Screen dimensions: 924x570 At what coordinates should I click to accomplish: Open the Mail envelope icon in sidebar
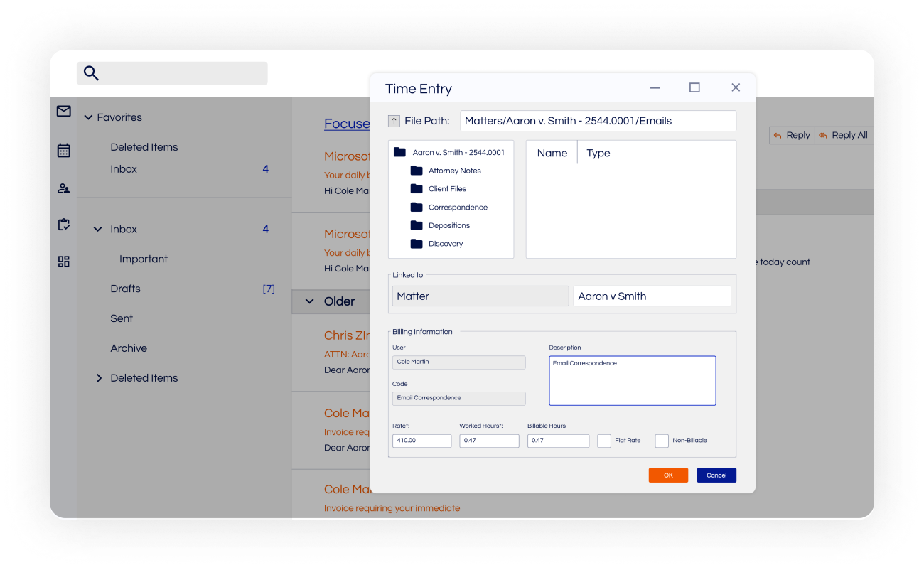pyautogui.click(x=63, y=112)
